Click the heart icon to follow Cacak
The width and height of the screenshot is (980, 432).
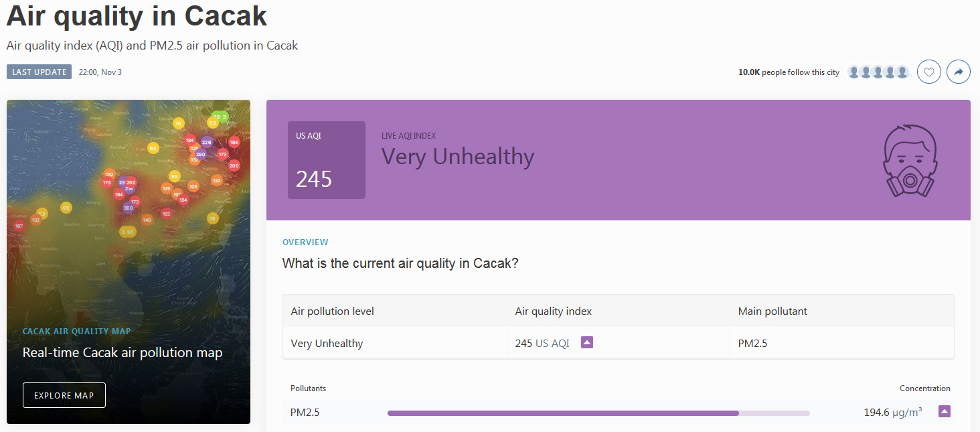pyautogui.click(x=929, y=72)
